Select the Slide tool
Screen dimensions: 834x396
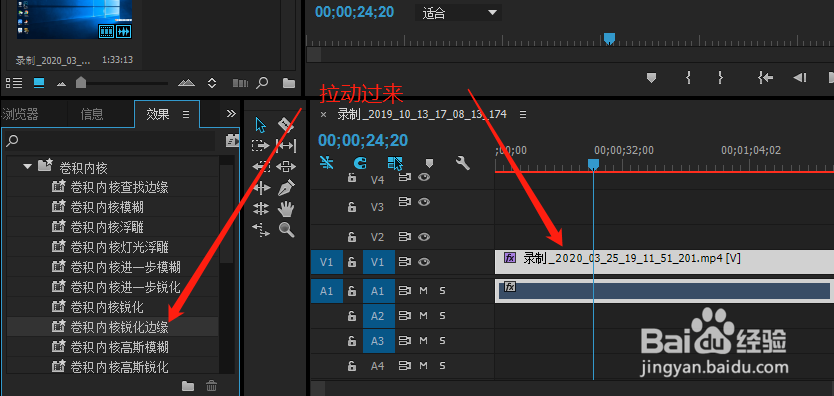287,166
